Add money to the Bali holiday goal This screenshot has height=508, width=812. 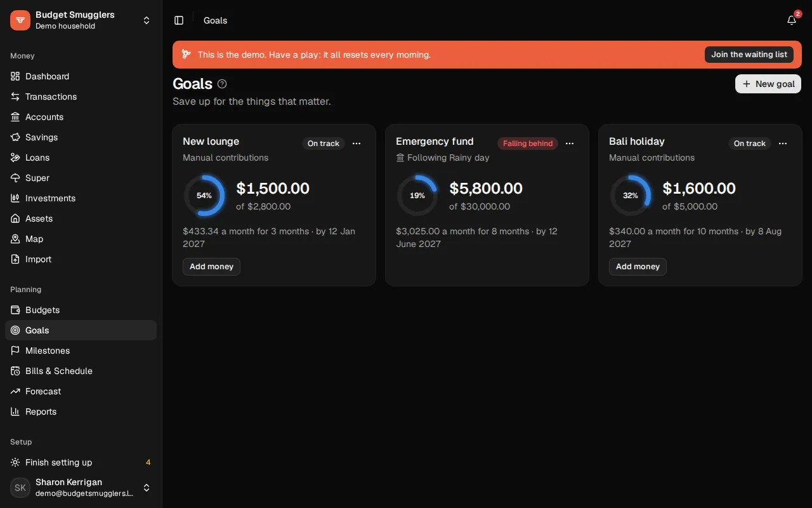[x=638, y=267]
